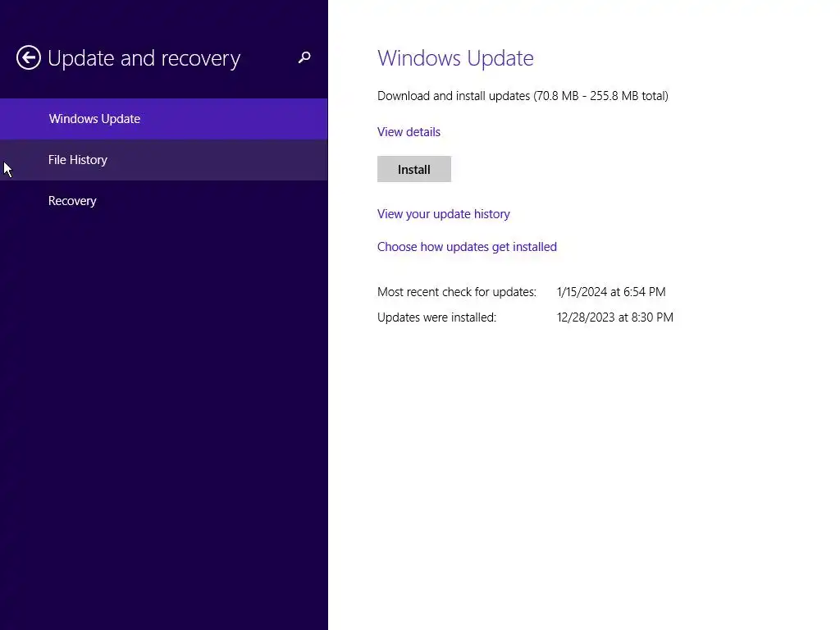Viewport: 840px width, 630px height.
Task: Click the Update and recovery title
Action: (x=144, y=58)
